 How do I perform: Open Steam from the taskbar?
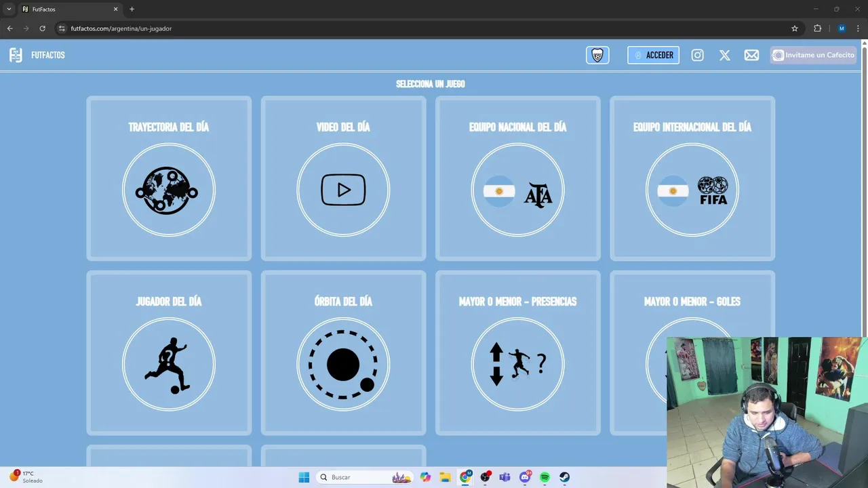tap(564, 477)
